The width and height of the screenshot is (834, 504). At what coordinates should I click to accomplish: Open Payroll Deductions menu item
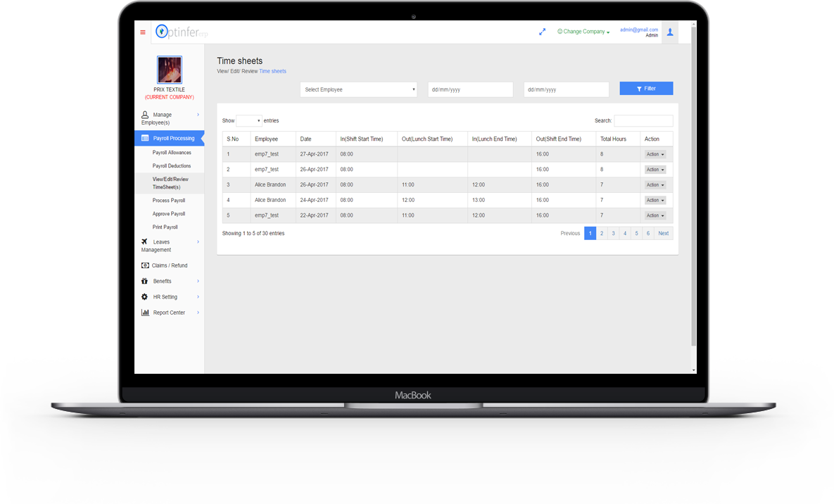pyautogui.click(x=171, y=166)
